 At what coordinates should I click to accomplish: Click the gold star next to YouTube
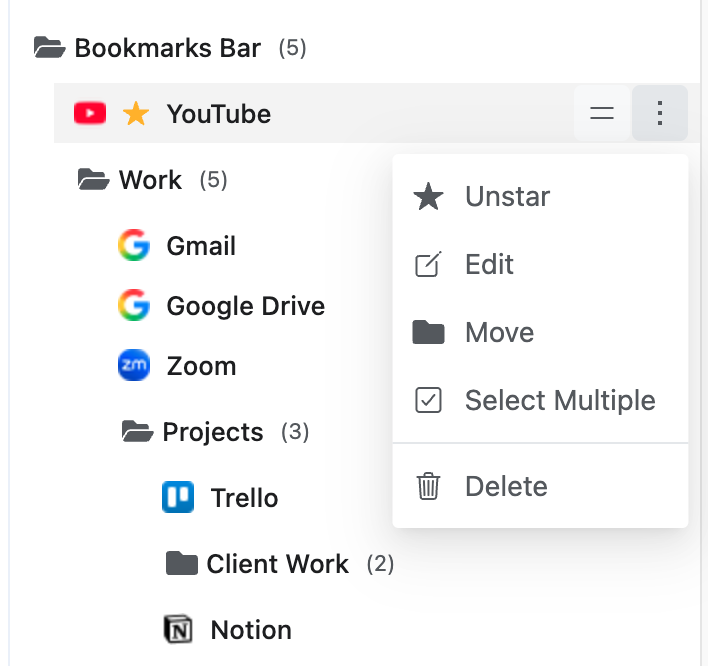135,113
